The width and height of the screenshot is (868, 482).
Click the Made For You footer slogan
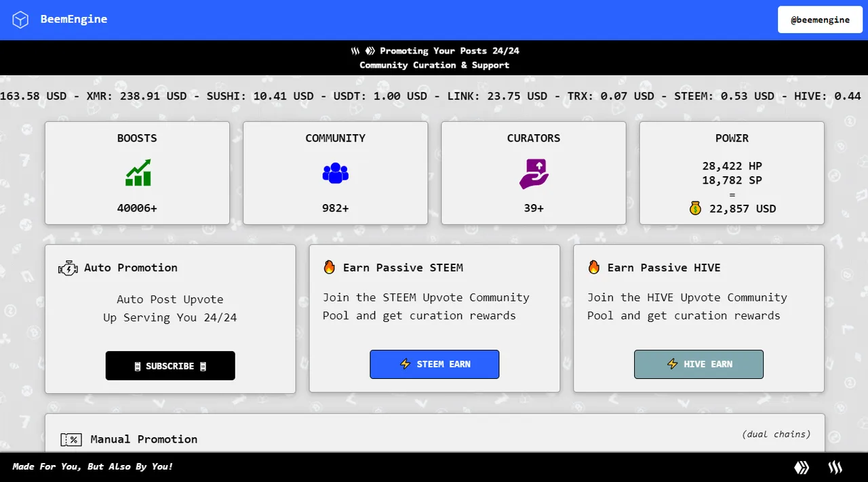[92, 466]
